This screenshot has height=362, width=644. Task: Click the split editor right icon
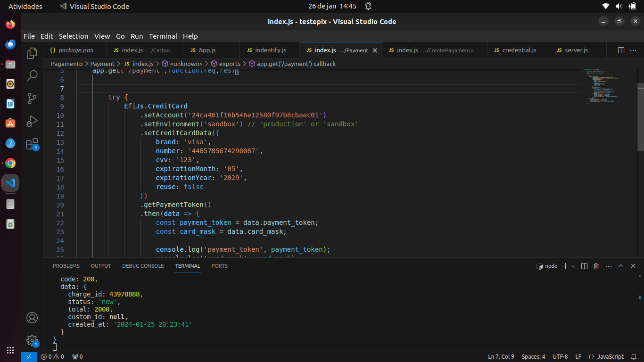point(621,50)
